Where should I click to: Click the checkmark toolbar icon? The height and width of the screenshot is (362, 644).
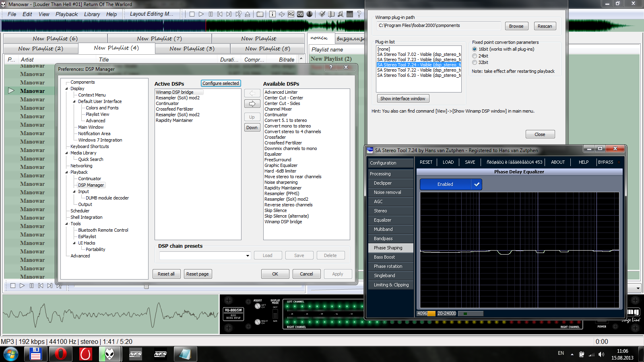pos(322,14)
